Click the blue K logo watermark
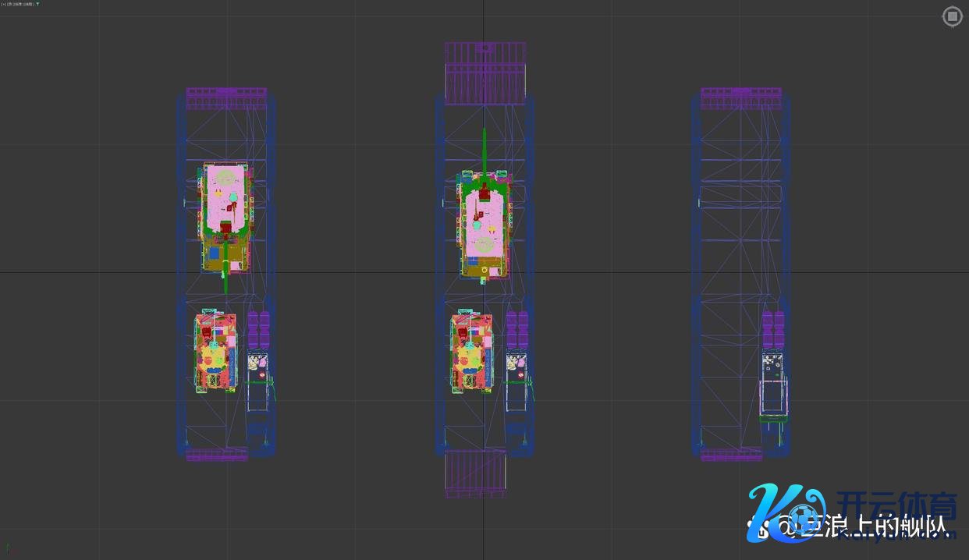969x560 pixels. click(x=784, y=511)
